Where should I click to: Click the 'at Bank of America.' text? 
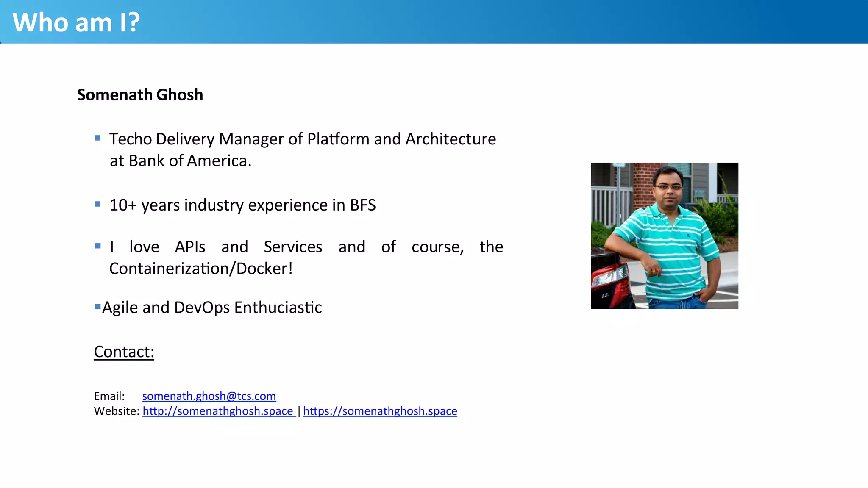coord(181,161)
